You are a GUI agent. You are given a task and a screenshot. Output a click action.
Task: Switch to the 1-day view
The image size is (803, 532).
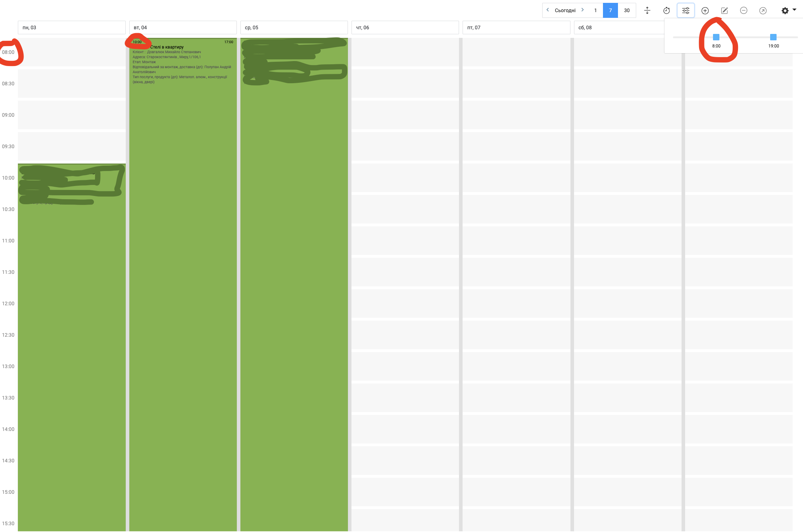click(595, 10)
